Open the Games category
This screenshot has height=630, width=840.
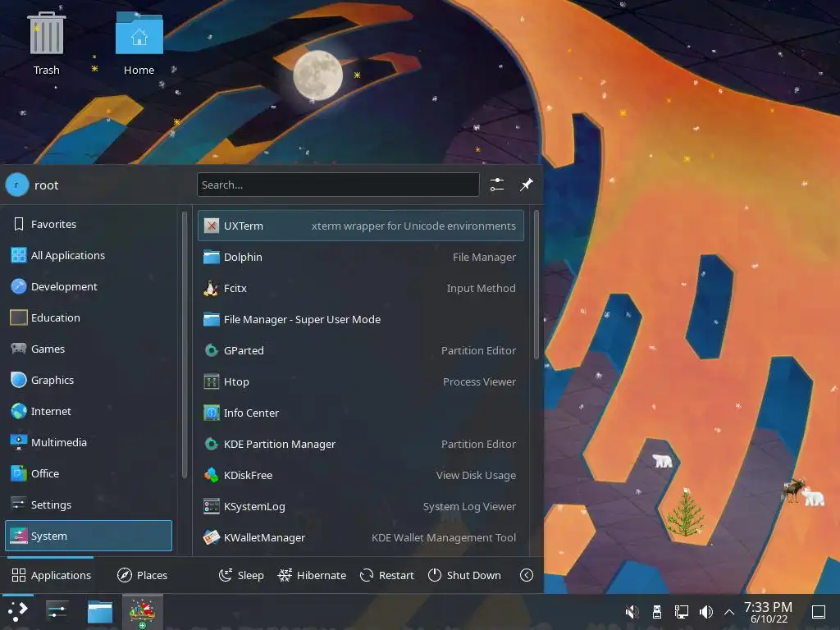click(89, 349)
